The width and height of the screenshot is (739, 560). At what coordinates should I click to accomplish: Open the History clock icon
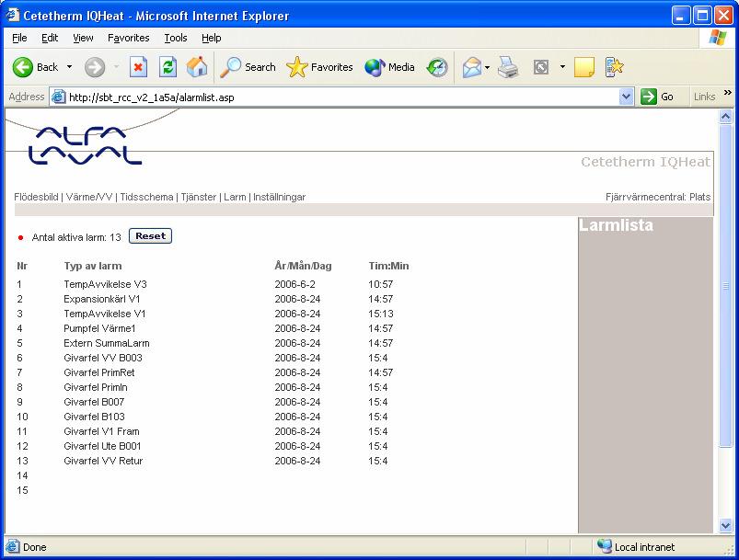point(437,67)
